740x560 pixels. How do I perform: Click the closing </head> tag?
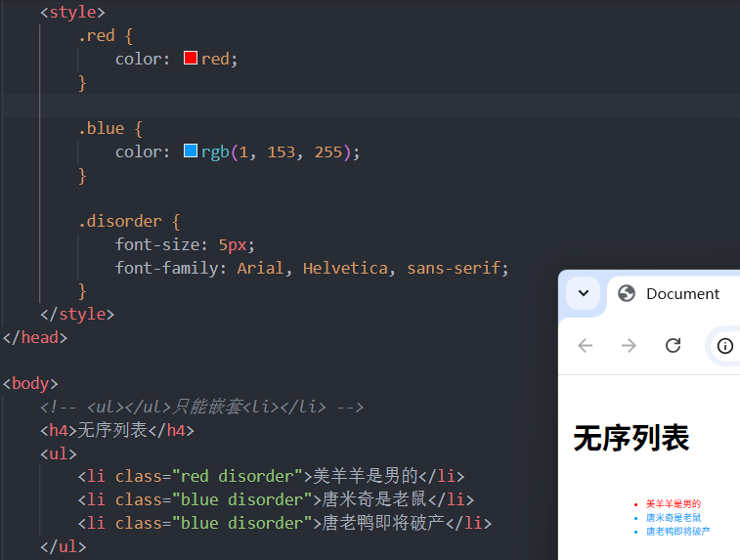point(35,338)
